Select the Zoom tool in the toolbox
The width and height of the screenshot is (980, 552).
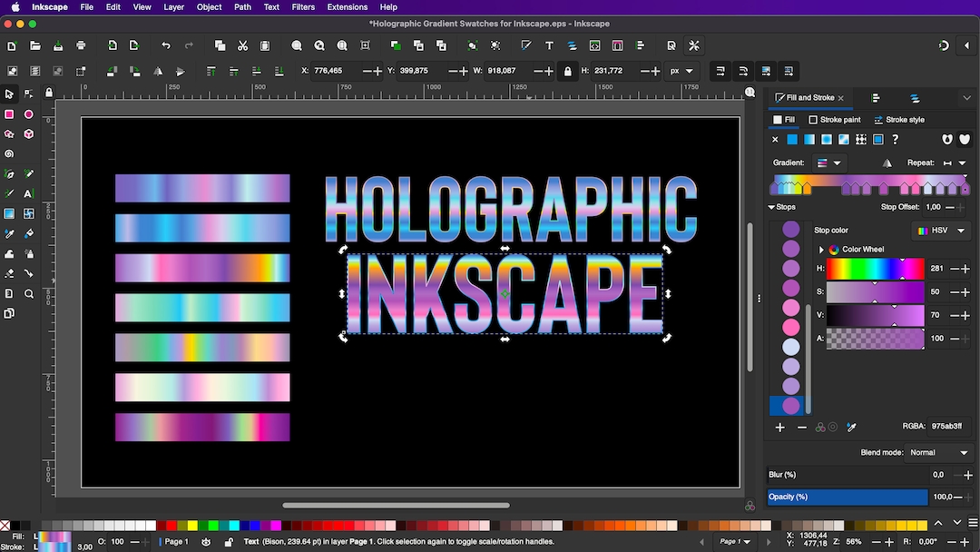click(x=28, y=293)
